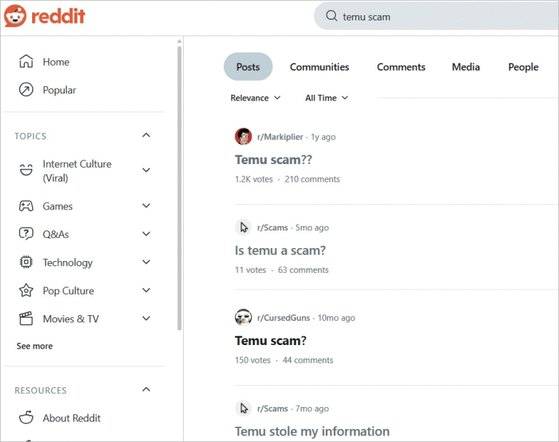Screen dimensions: 559x442
Task: Click the Reddit snoo logo icon
Action: click(x=15, y=16)
